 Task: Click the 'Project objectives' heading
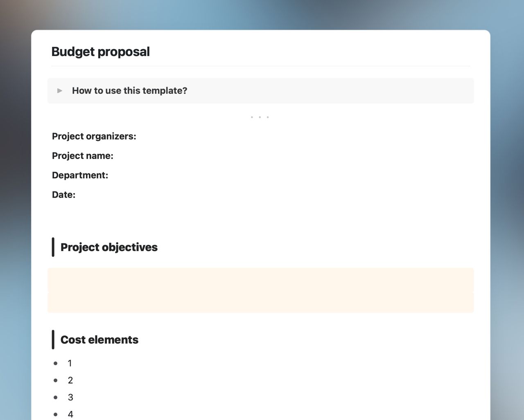pos(109,247)
